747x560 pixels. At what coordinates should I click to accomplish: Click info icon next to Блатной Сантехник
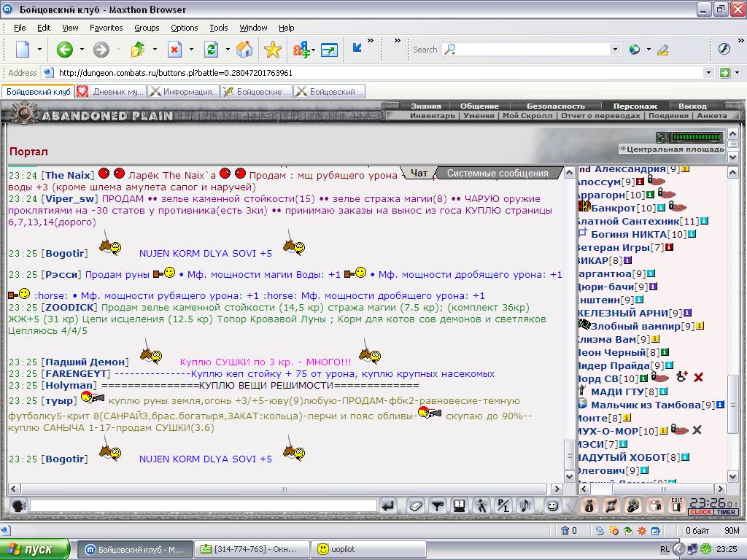click(x=704, y=221)
